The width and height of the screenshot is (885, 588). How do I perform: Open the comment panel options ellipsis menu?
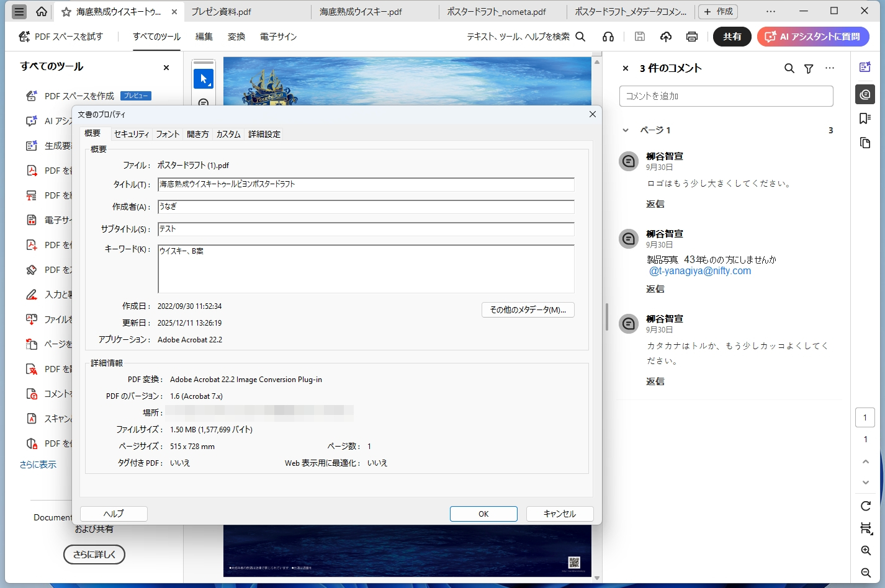click(830, 68)
